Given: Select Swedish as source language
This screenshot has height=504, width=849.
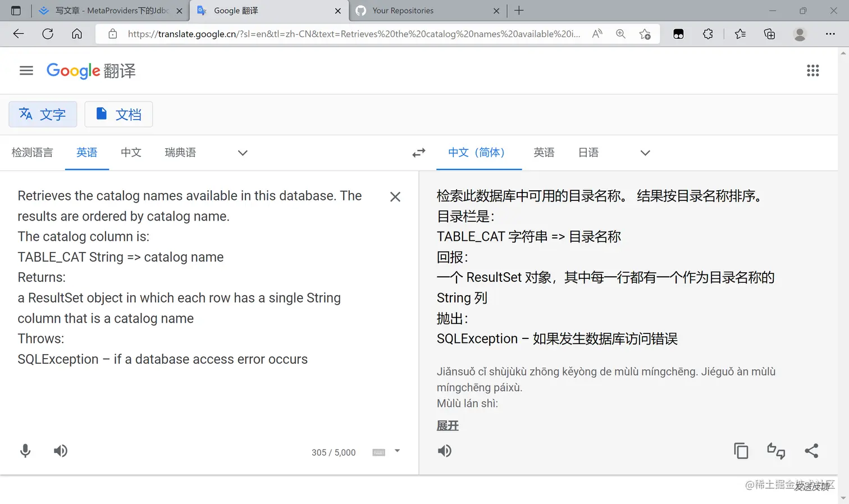Looking at the screenshot, I should click(180, 153).
